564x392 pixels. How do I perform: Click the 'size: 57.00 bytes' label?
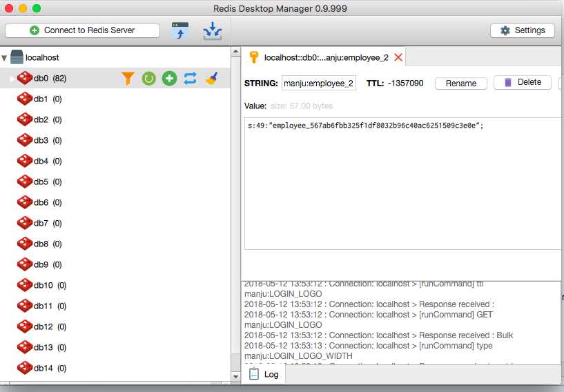click(302, 106)
